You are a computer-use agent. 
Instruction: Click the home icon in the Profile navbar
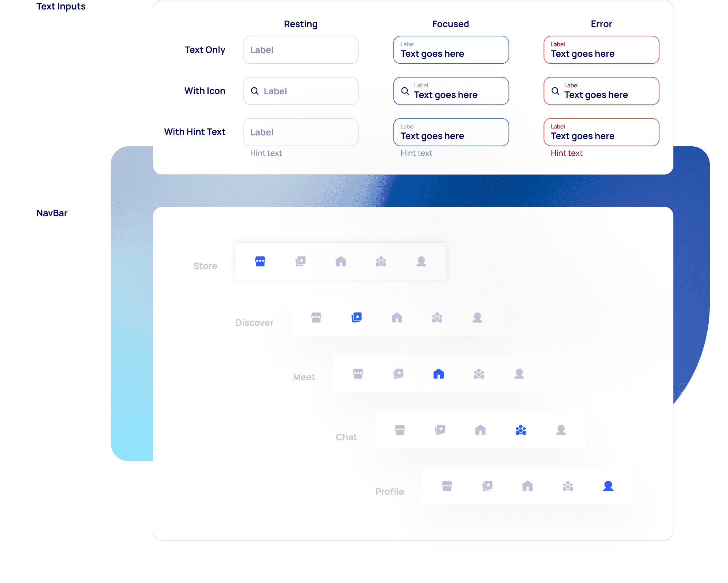click(x=527, y=486)
